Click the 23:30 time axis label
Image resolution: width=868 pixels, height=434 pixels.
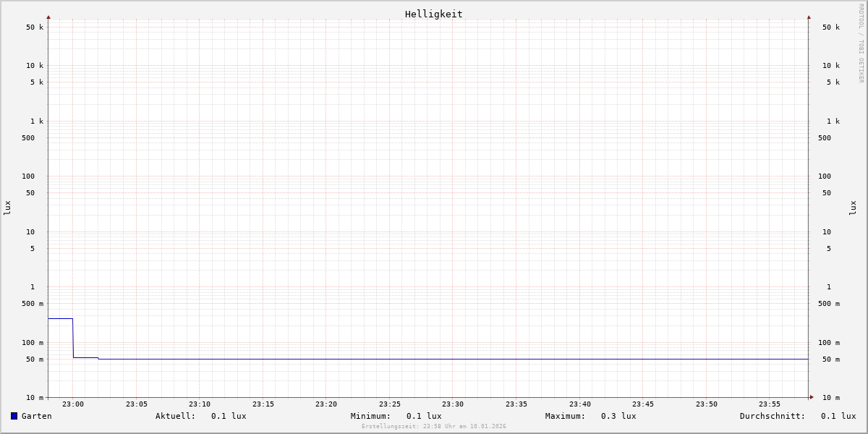(x=453, y=404)
